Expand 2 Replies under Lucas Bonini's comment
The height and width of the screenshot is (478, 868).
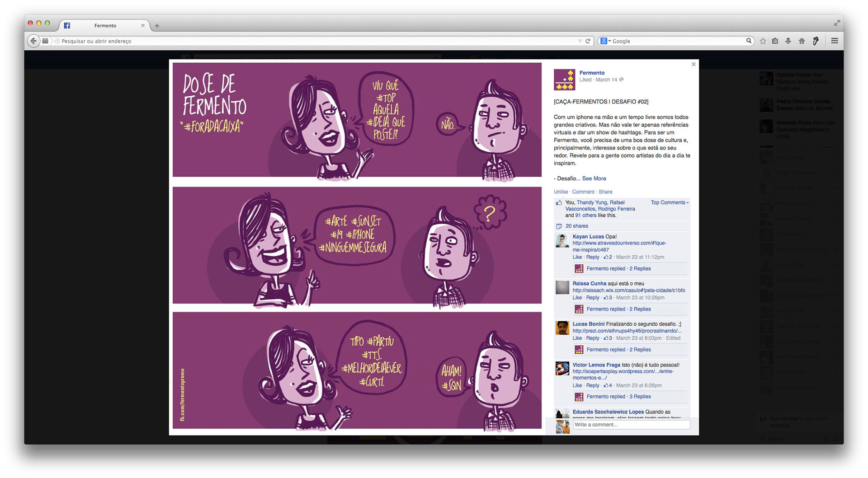640,350
